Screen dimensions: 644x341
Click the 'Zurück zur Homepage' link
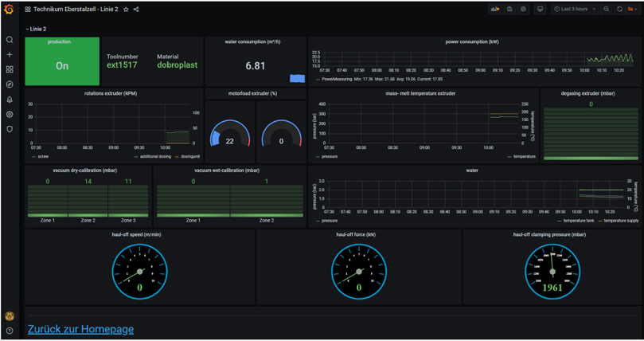[80, 329]
